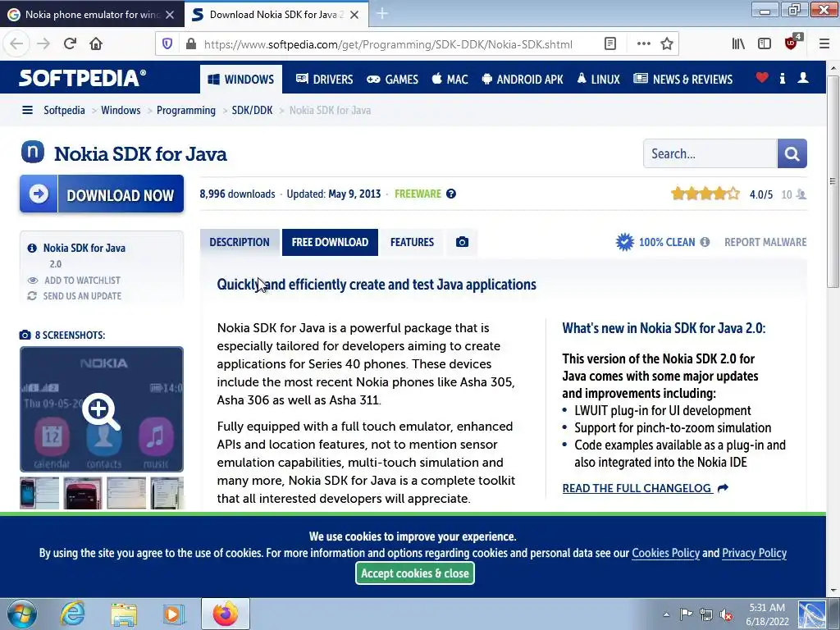Select the Free Download tab
Screen dimensions: 840x630
pos(330,242)
